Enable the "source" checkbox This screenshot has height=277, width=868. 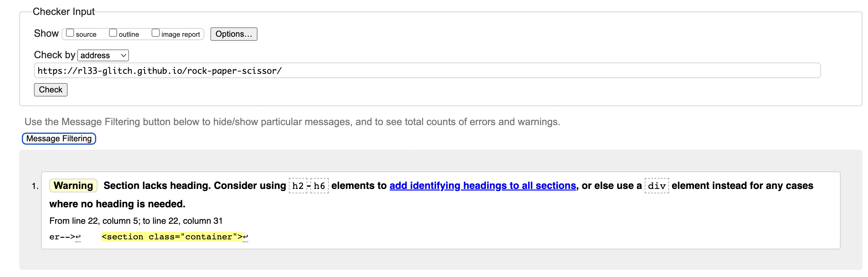tap(70, 32)
